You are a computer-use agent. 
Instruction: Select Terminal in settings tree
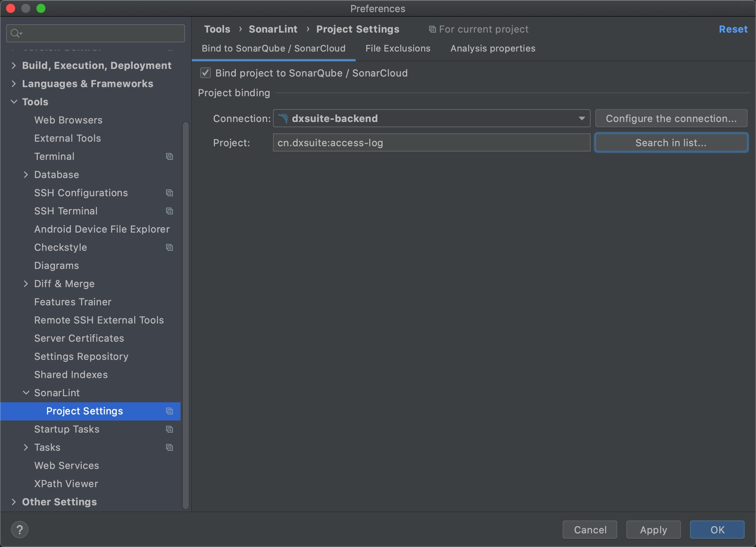click(x=54, y=156)
